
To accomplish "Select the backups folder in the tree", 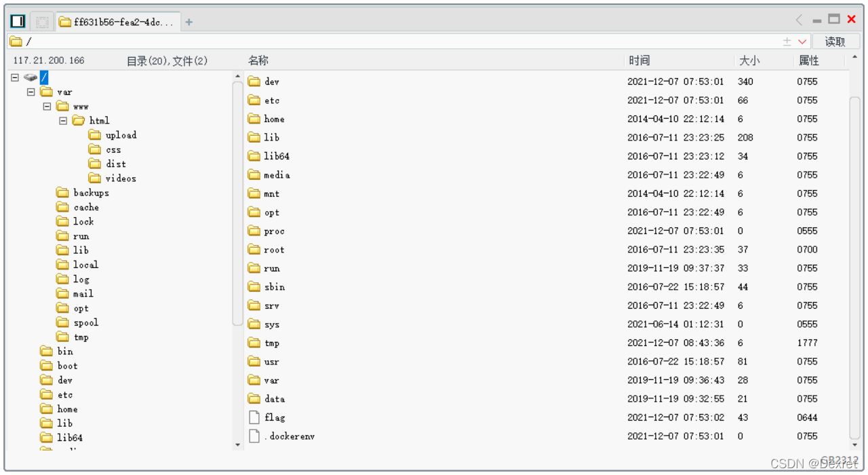I will pos(83,193).
